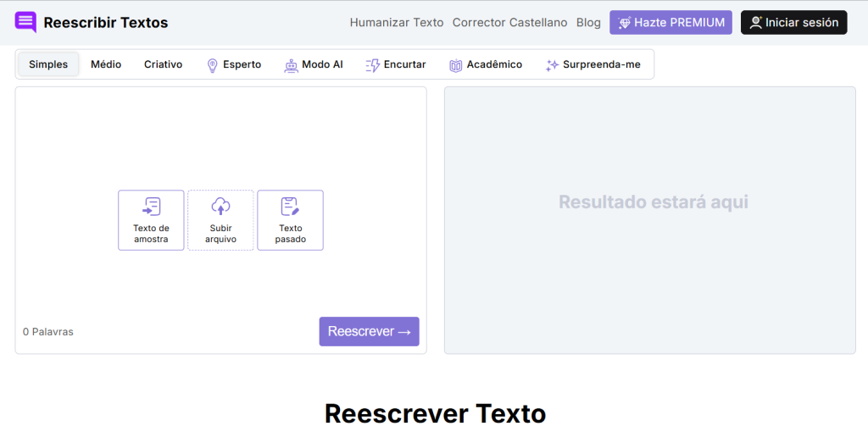Switch to the Médio tab
This screenshot has width=868, height=448.
[x=106, y=64]
